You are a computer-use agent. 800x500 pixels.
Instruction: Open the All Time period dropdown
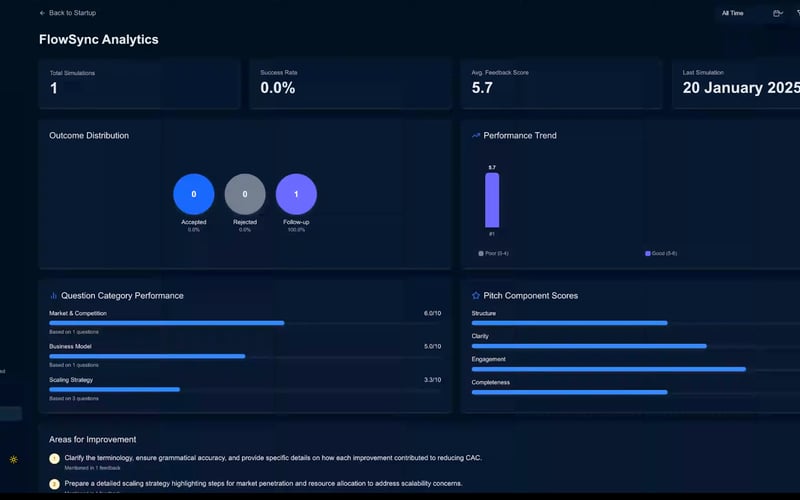[x=733, y=13]
